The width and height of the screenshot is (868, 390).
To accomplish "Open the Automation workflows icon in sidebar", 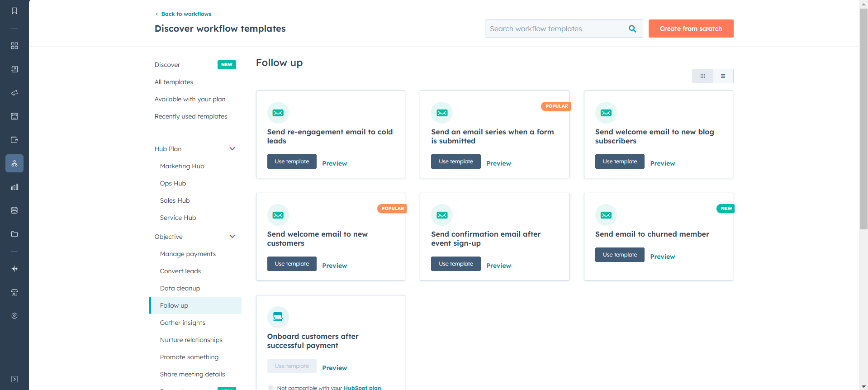I will tap(14, 163).
